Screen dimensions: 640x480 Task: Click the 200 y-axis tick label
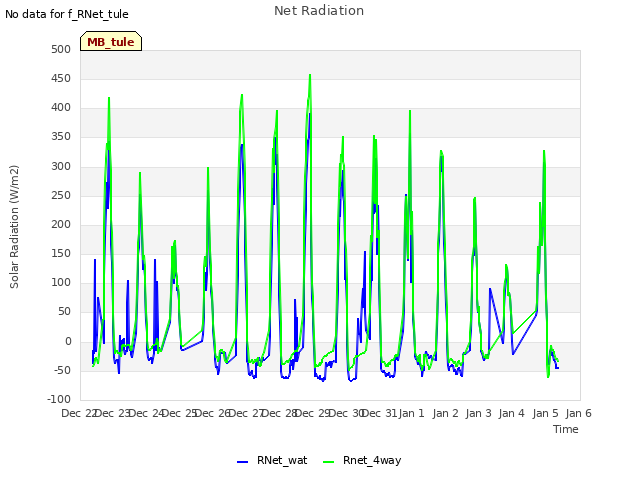(61, 224)
